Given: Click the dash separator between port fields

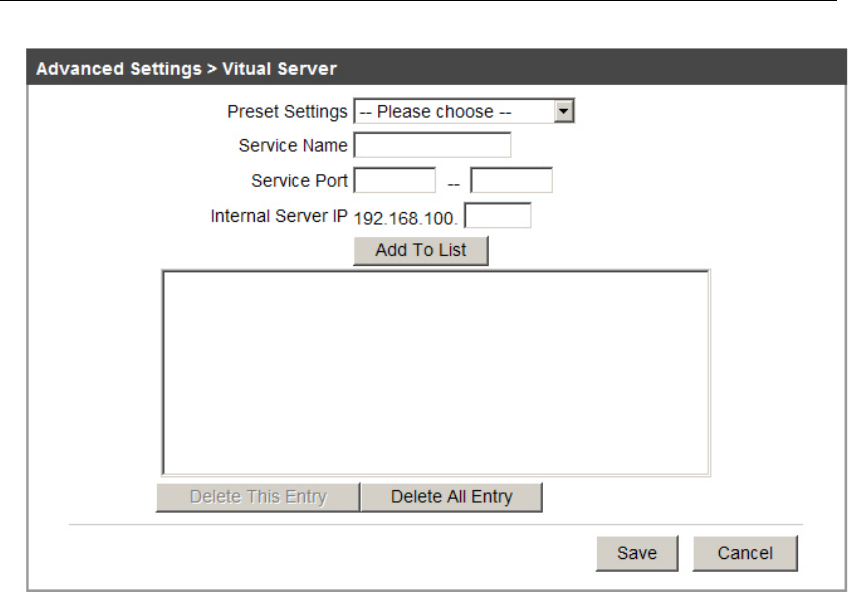Looking at the screenshot, I should [x=453, y=184].
